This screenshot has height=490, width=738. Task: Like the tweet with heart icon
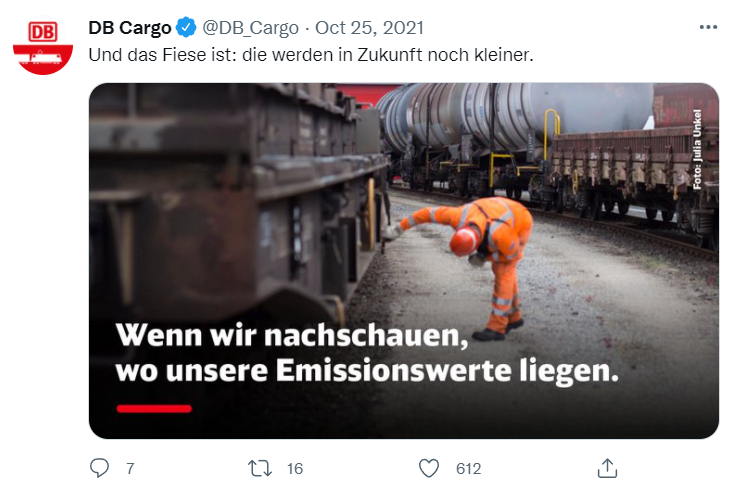[x=429, y=468]
